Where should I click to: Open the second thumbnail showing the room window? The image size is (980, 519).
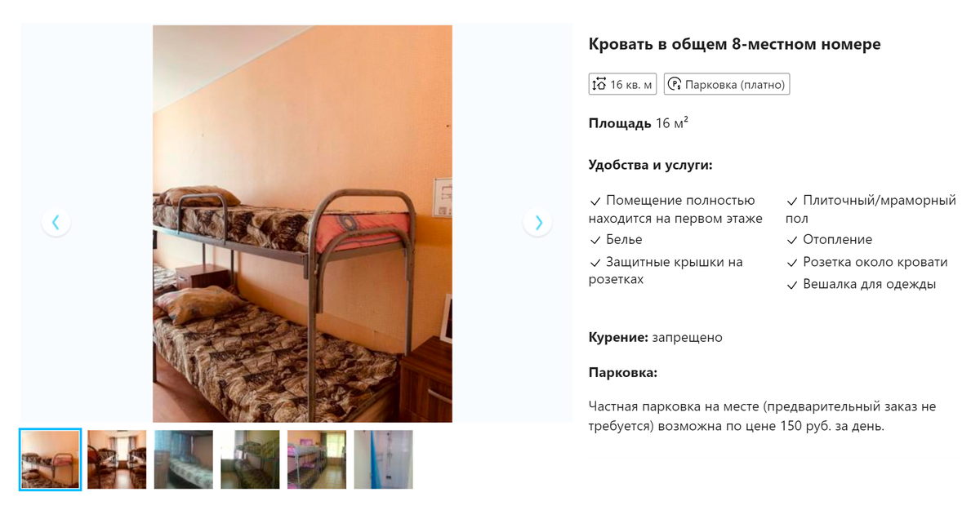117,459
